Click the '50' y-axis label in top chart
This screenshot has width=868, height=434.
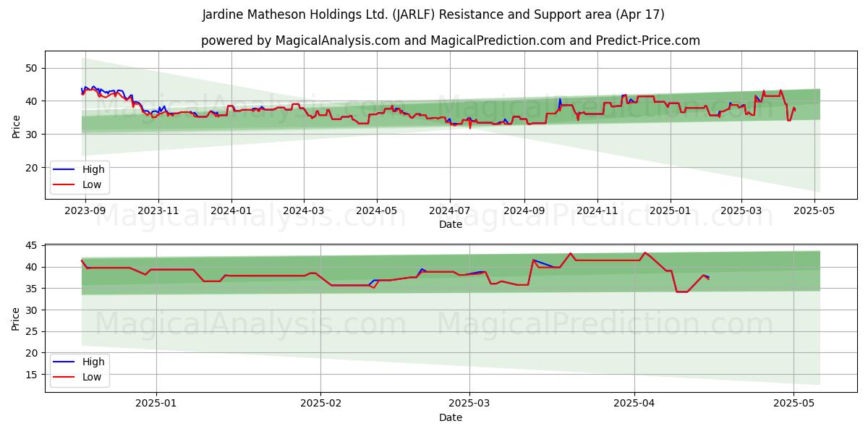coord(32,68)
